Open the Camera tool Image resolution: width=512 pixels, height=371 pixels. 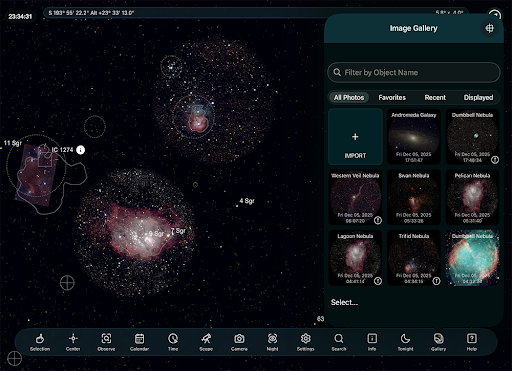tap(239, 342)
